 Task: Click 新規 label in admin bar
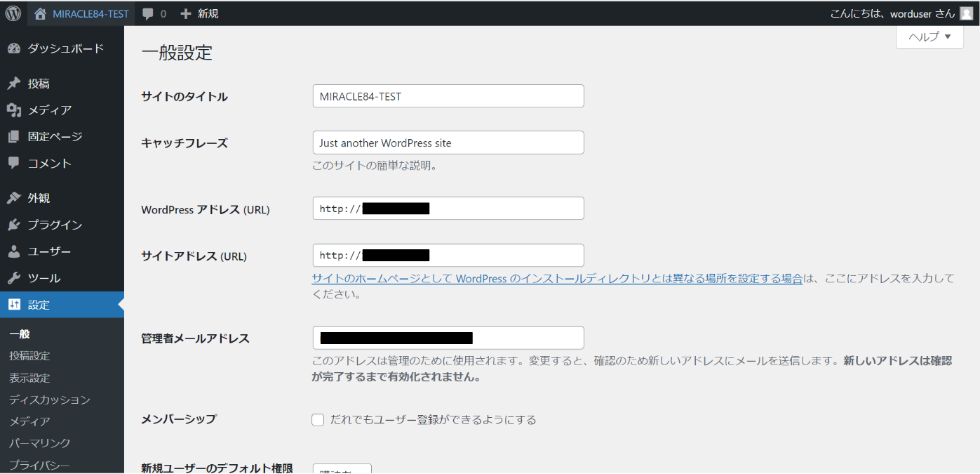(208, 13)
